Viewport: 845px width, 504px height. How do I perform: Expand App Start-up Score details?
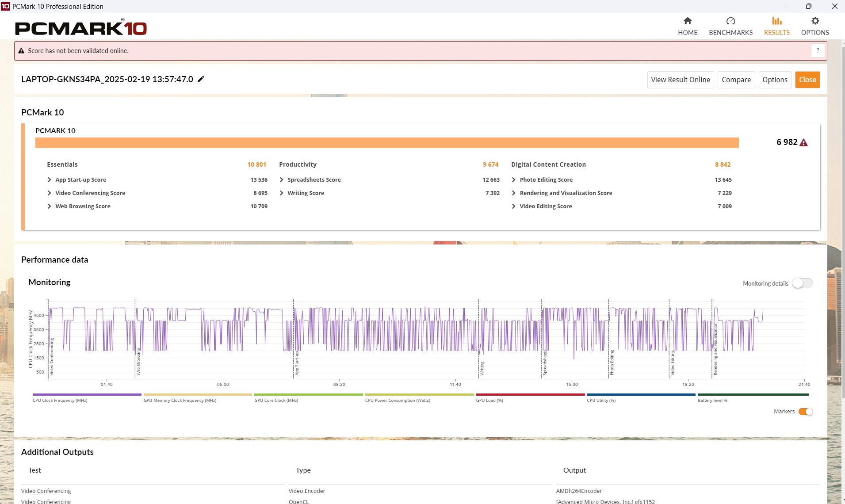point(49,180)
